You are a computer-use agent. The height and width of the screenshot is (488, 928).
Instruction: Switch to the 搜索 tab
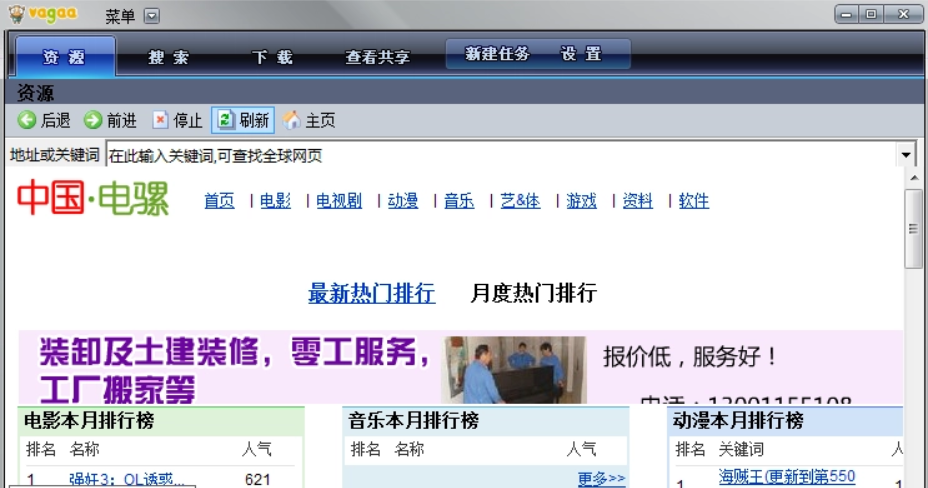pyautogui.click(x=169, y=57)
